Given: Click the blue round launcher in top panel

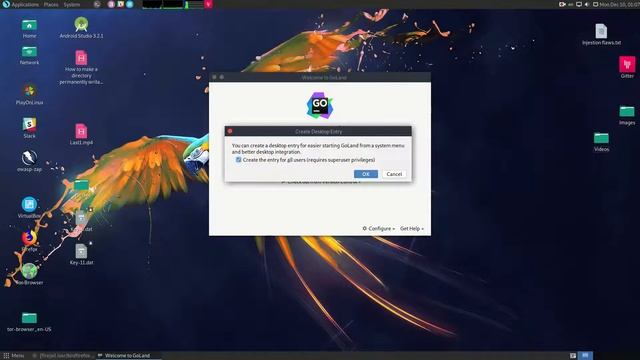Looking at the screenshot, I should pos(129,4).
